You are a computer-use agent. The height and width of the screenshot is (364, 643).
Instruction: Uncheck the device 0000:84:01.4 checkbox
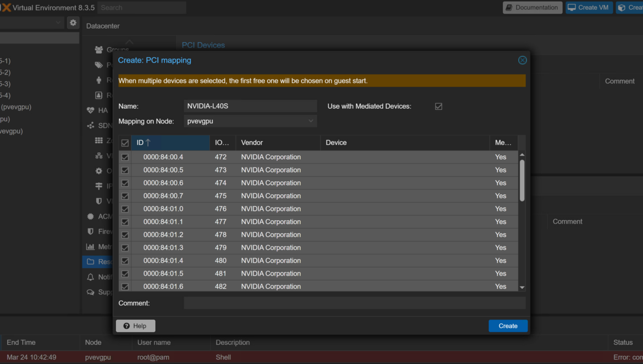pyautogui.click(x=125, y=261)
